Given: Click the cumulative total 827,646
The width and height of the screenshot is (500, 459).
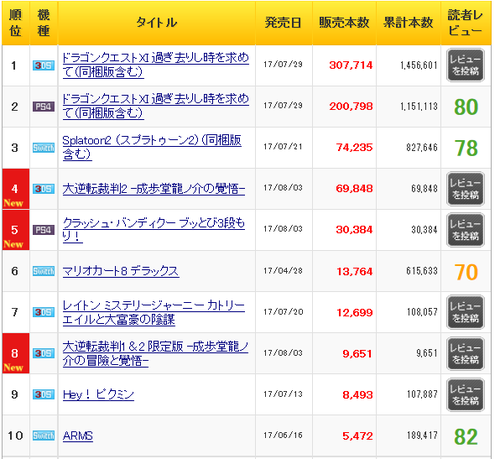Looking at the screenshot, I should pos(422,147).
